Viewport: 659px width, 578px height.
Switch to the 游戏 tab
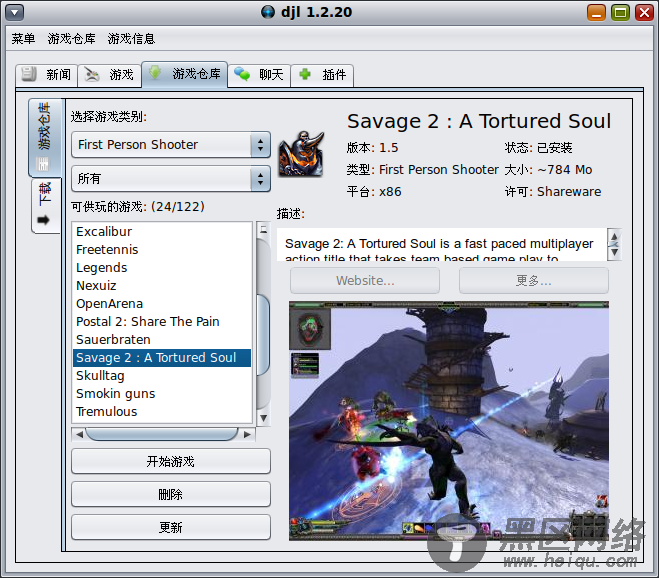109,75
